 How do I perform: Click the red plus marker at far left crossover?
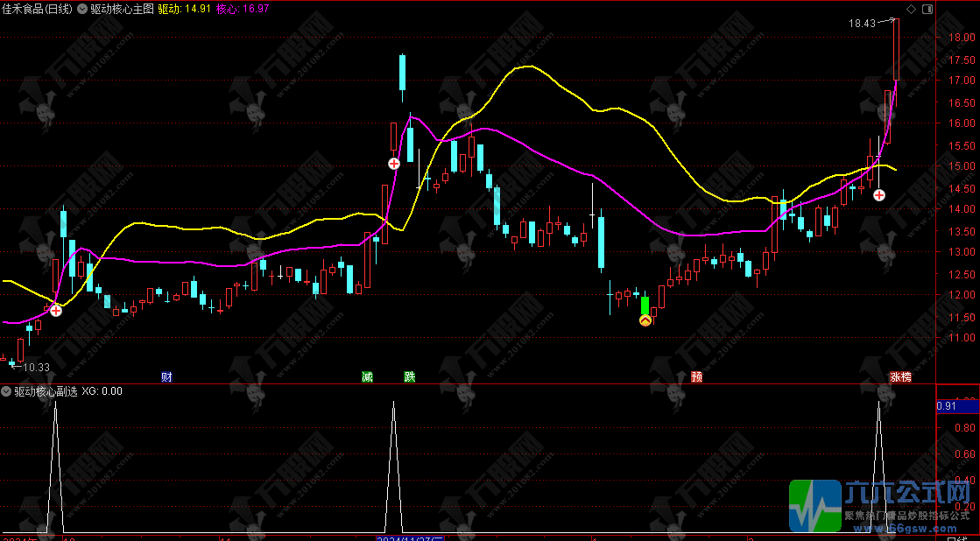point(55,310)
